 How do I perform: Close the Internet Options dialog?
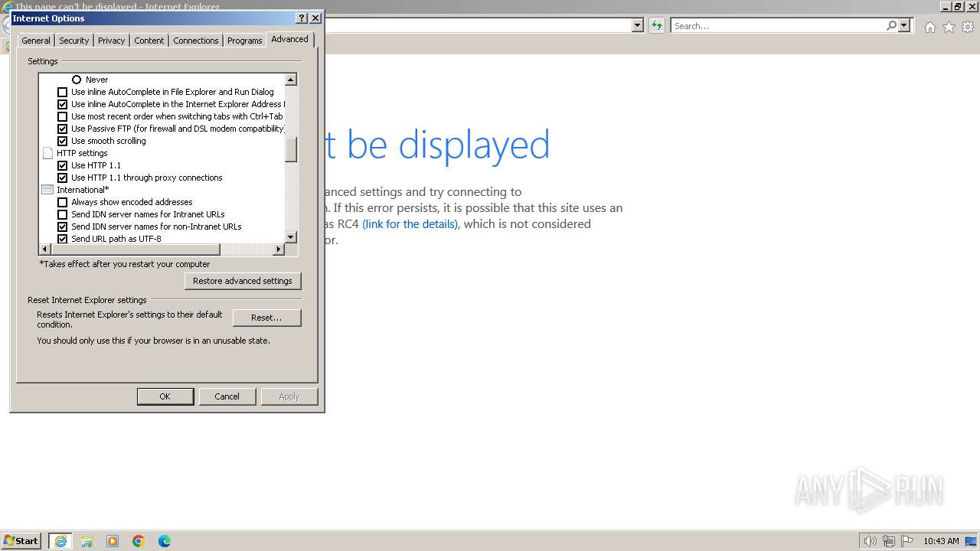point(315,18)
